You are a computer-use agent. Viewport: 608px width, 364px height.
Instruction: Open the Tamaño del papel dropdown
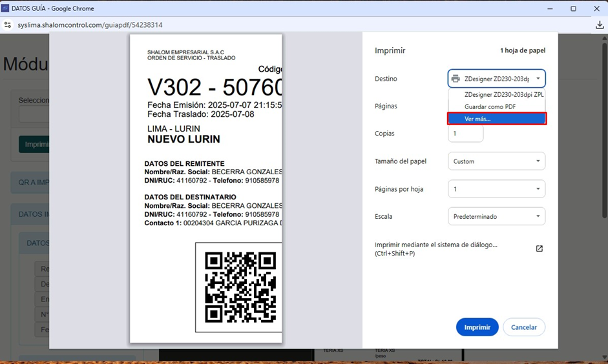coord(496,161)
